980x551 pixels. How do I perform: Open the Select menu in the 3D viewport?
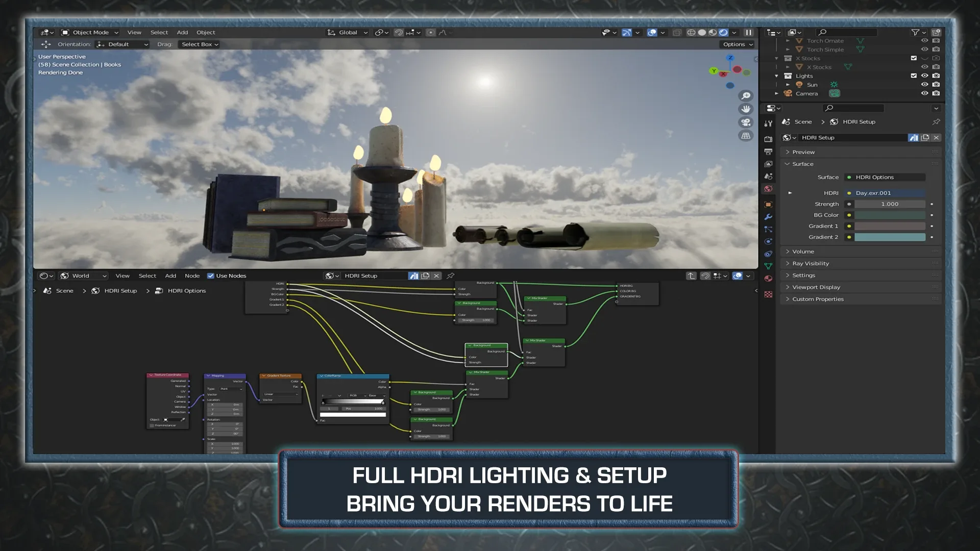[x=159, y=32]
